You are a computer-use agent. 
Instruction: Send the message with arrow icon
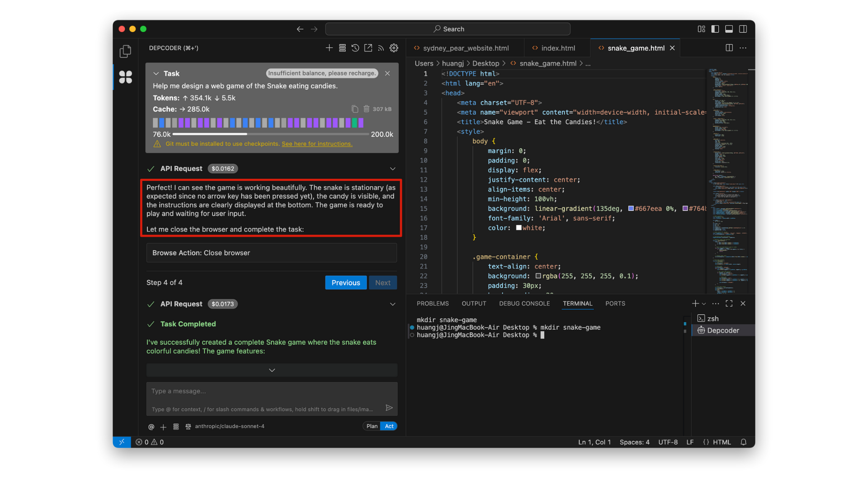pos(389,408)
